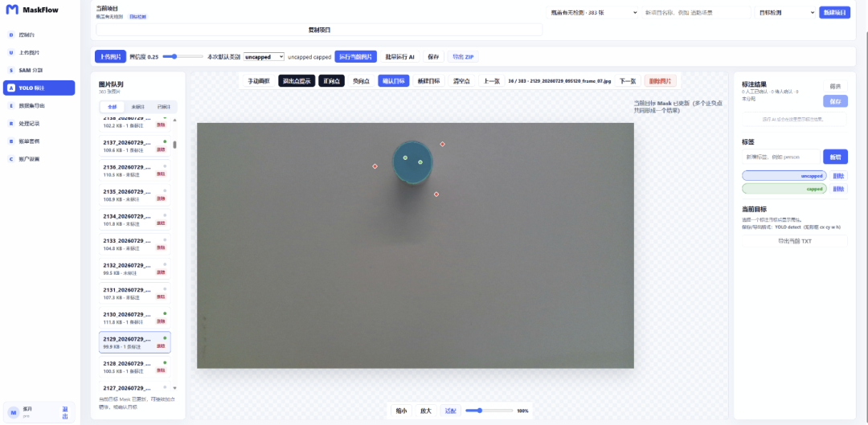Click the blue add label button
The image size is (868, 425).
tap(835, 157)
